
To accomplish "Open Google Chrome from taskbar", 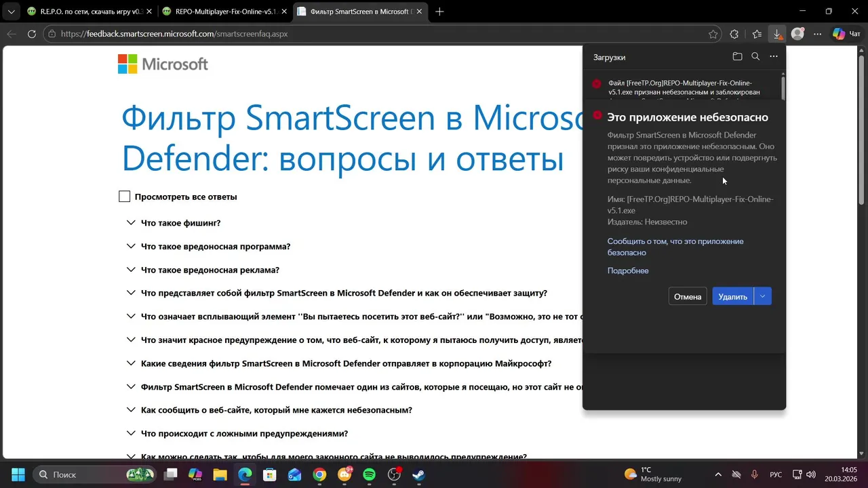I will pyautogui.click(x=319, y=474).
